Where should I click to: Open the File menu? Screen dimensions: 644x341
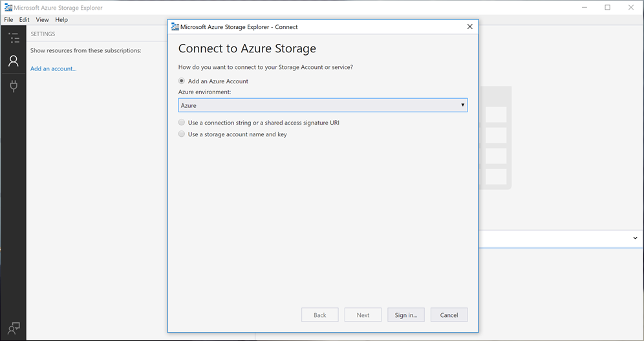[x=8, y=20]
